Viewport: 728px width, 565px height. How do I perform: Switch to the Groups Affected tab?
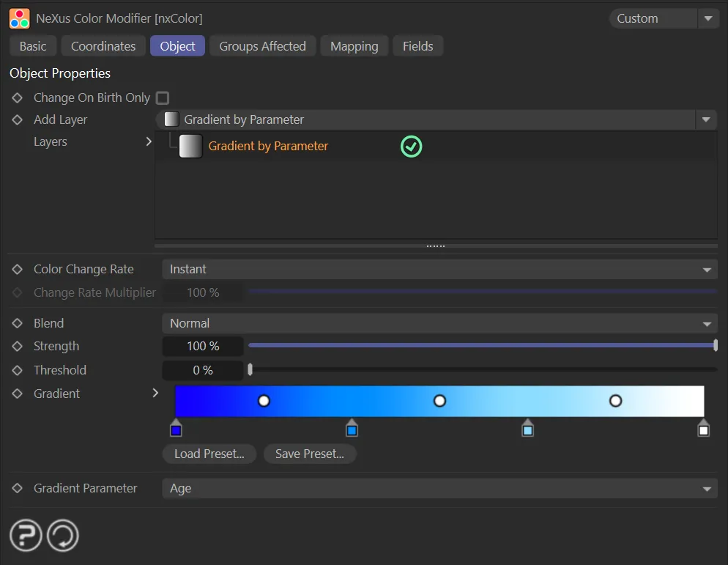[262, 46]
